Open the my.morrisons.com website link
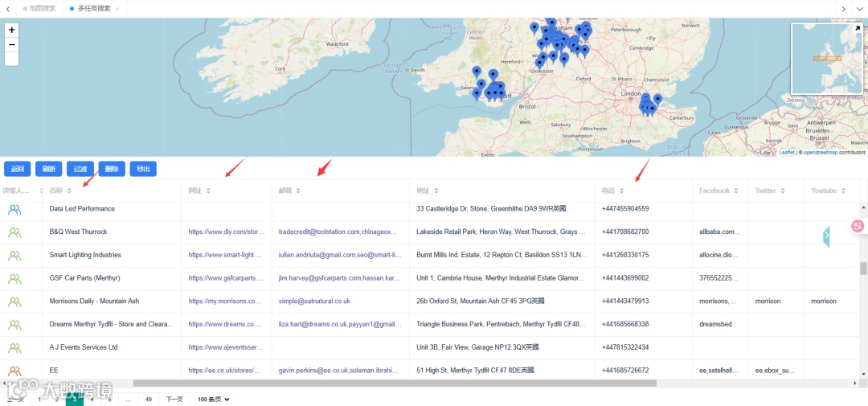This screenshot has width=868, height=406. point(225,301)
